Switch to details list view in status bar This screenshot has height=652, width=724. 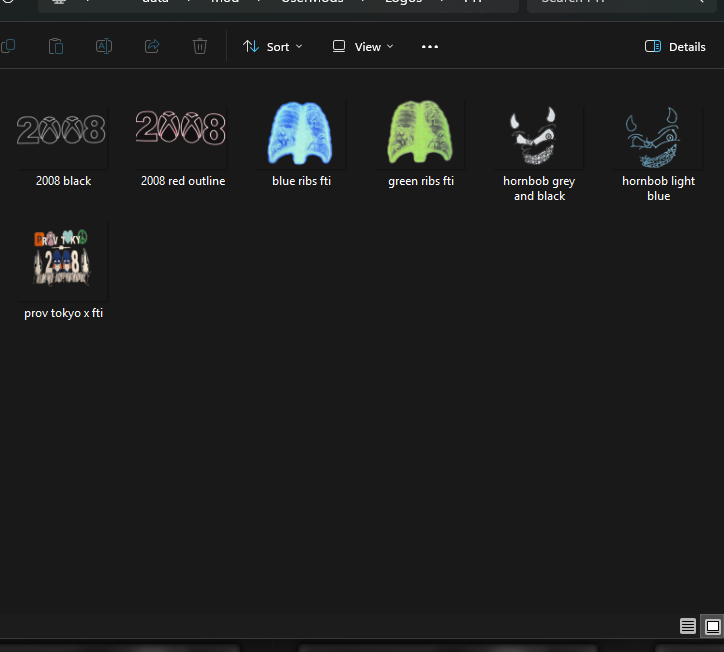tap(688, 626)
